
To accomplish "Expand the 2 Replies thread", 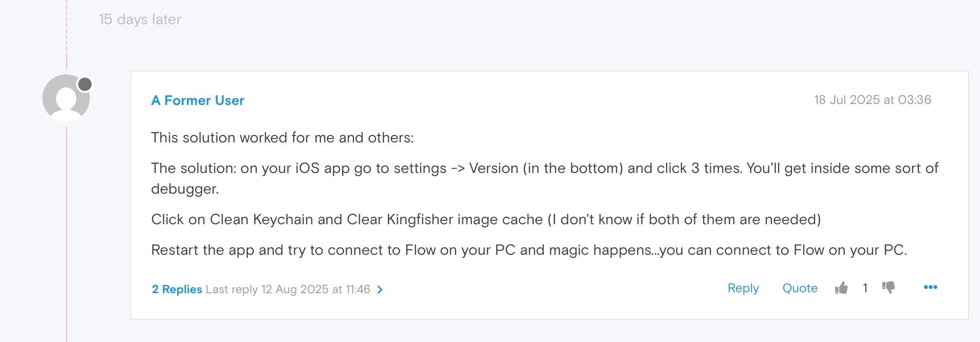I will [x=177, y=289].
